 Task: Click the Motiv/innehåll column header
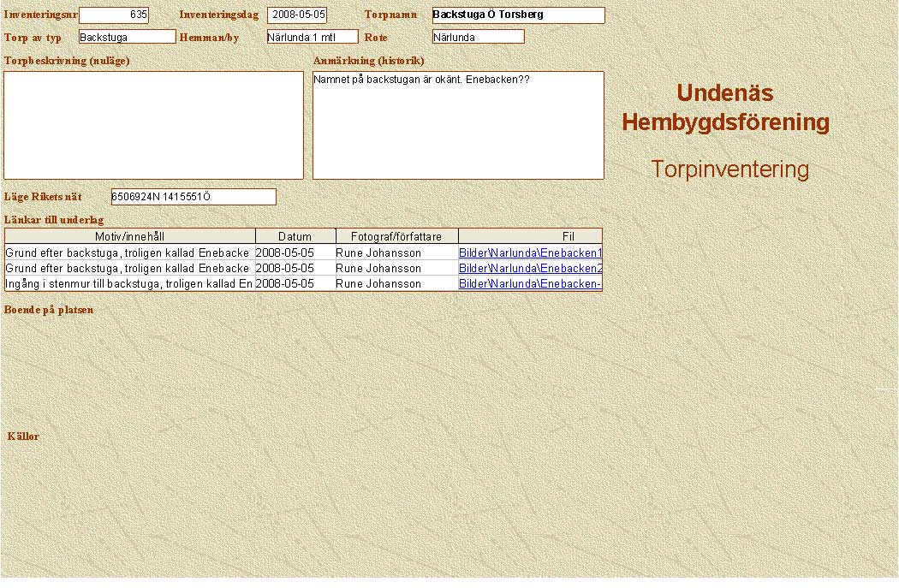[130, 236]
